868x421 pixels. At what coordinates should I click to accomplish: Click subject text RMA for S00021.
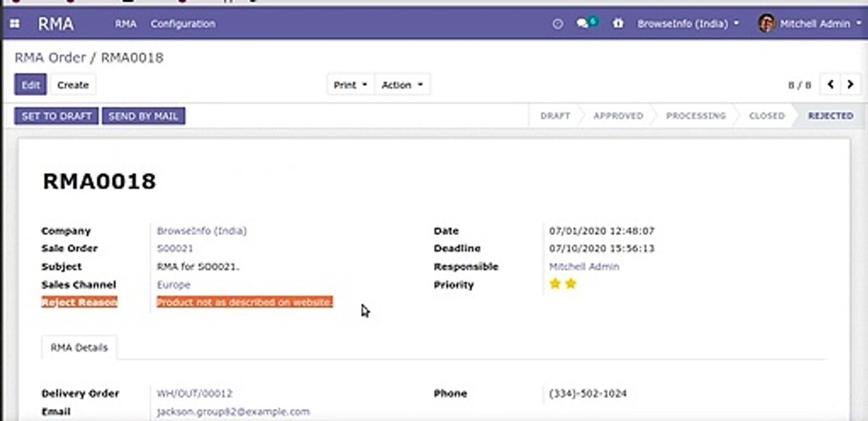pyautogui.click(x=198, y=267)
